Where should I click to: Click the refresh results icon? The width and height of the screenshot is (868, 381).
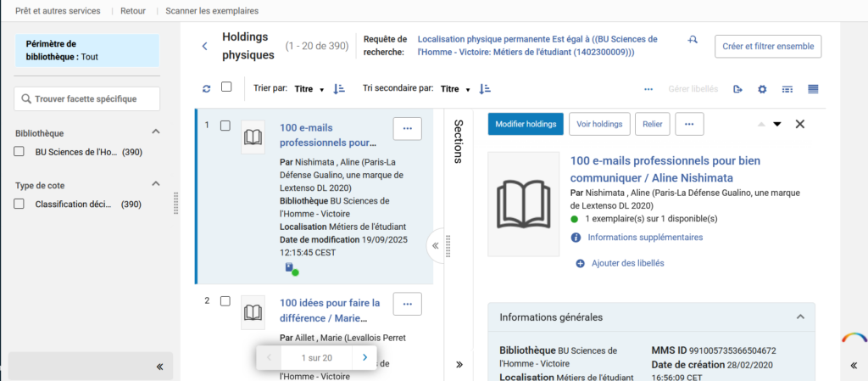click(206, 88)
